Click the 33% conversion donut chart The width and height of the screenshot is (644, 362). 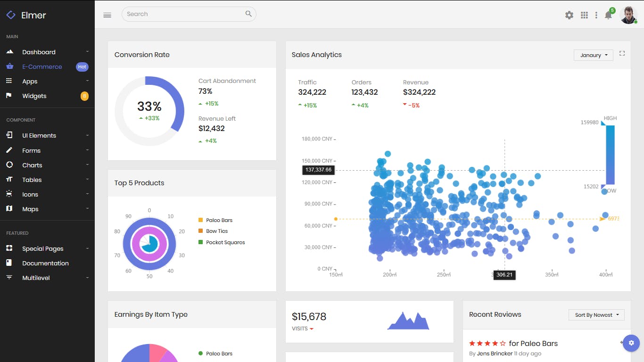[149, 111]
